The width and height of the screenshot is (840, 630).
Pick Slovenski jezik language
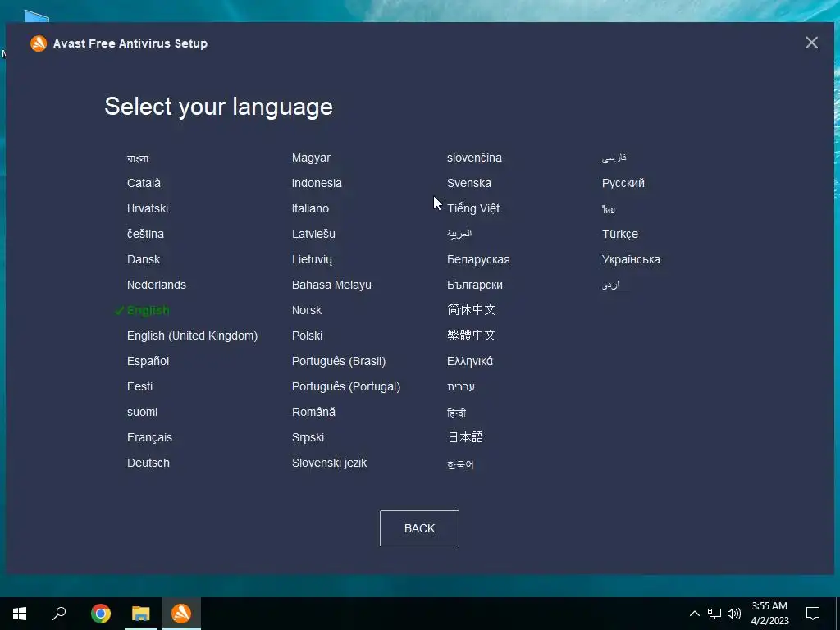point(329,463)
